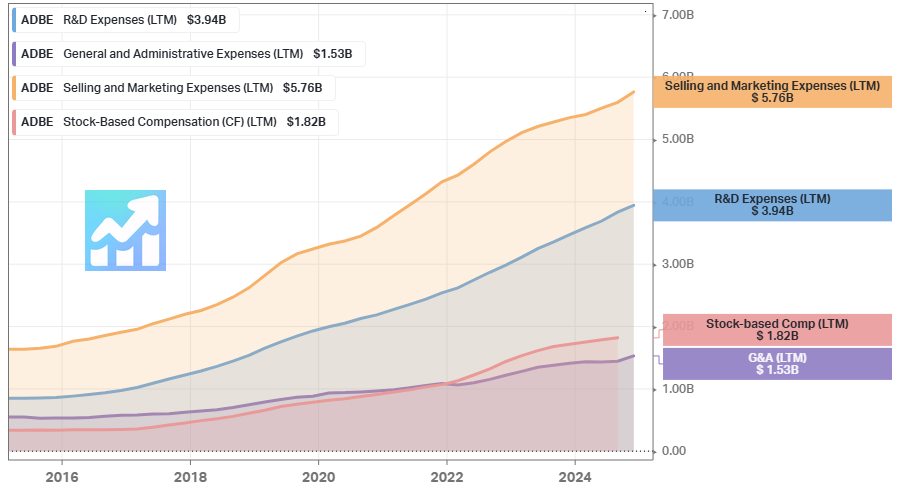Click the 2018 x-axis label
Image resolution: width=900 pixels, height=488 pixels.
[x=190, y=477]
